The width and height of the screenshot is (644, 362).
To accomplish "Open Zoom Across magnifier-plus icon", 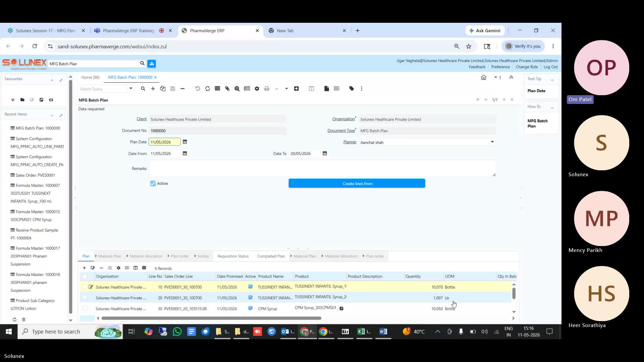I will tap(237, 89).
